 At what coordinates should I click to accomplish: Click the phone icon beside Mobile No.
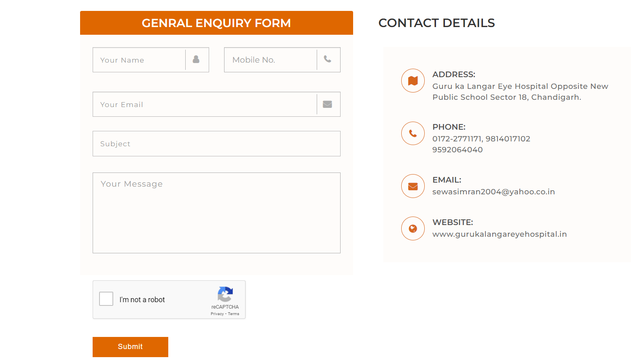pyautogui.click(x=328, y=59)
